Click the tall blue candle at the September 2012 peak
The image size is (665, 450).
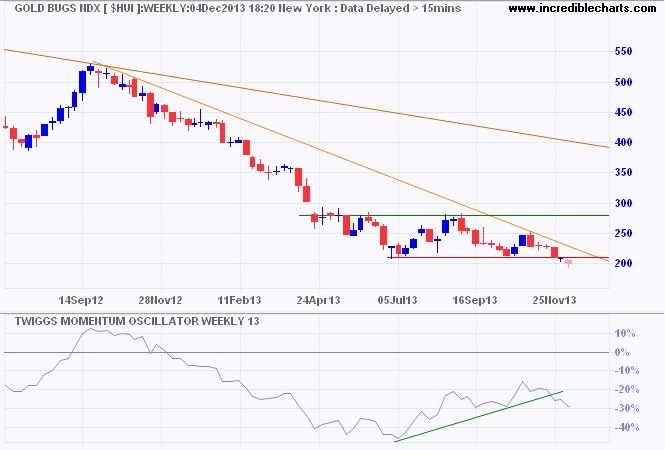tap(82, 82)
